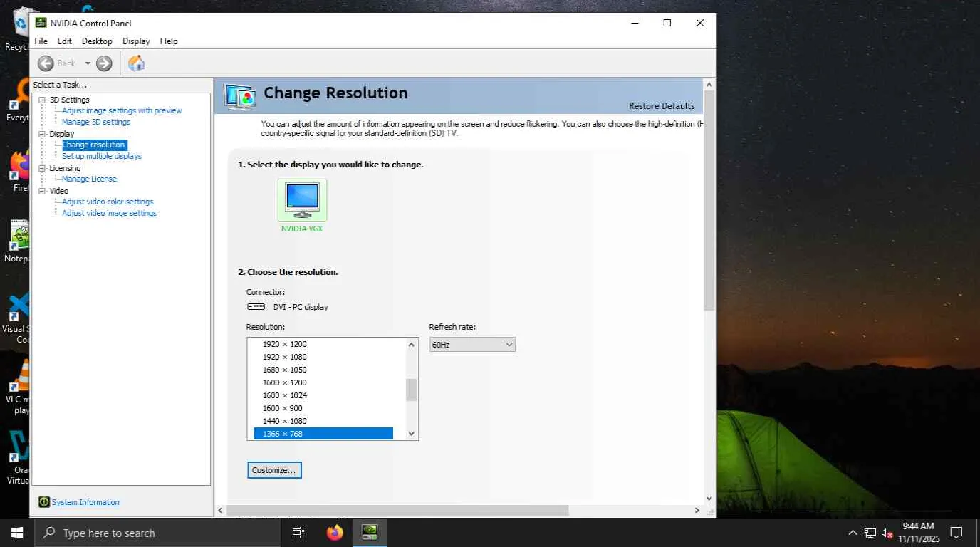Image resolution: width=980 pixels, height=547 pixels.
Task: Open Adjust video color settings
Action: pyautogui.click(x=108, y=202)
